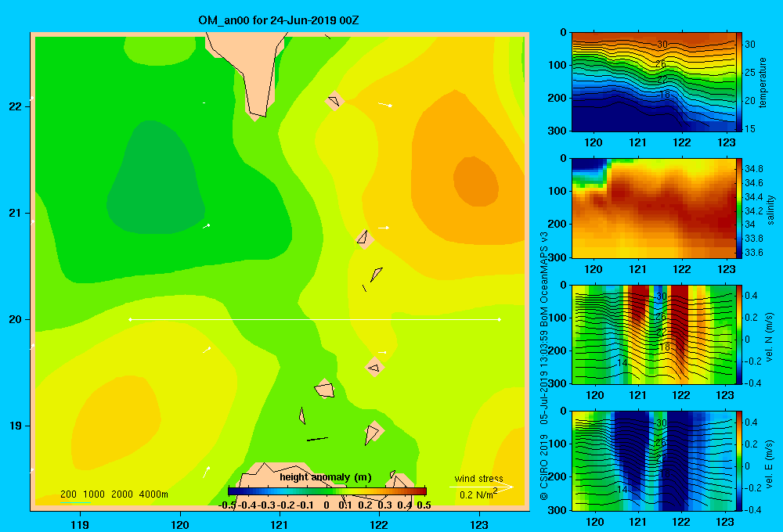This screenshot has width=783, height=532.
Task: Click the "200 1000 2000 4000m" depth contour legend
Action: [x=114, y=494]
